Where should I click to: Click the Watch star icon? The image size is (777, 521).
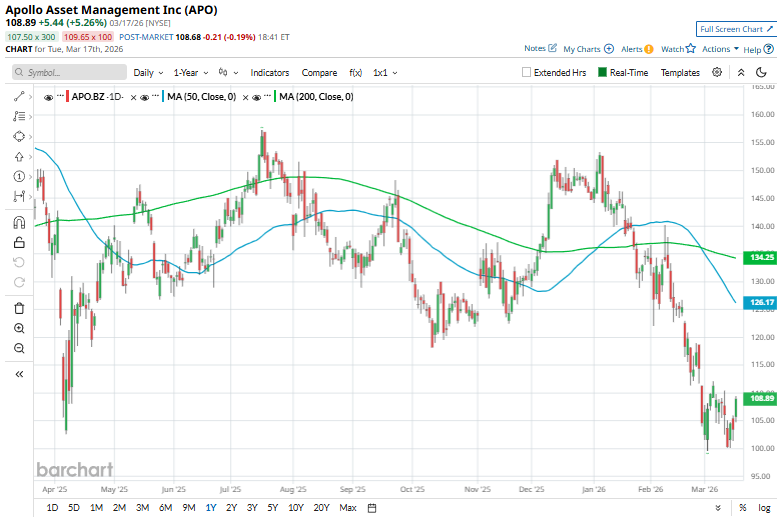click(x=690, y=49)
